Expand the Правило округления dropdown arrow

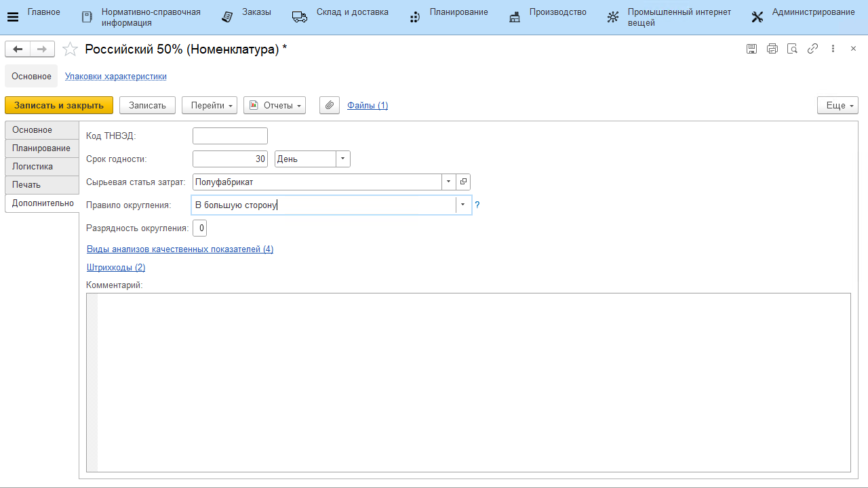click(463, 205)
